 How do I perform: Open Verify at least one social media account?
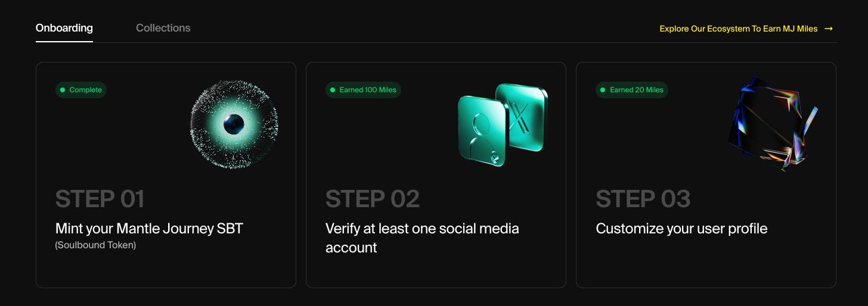pyautogui.click(x=422, y=238)
